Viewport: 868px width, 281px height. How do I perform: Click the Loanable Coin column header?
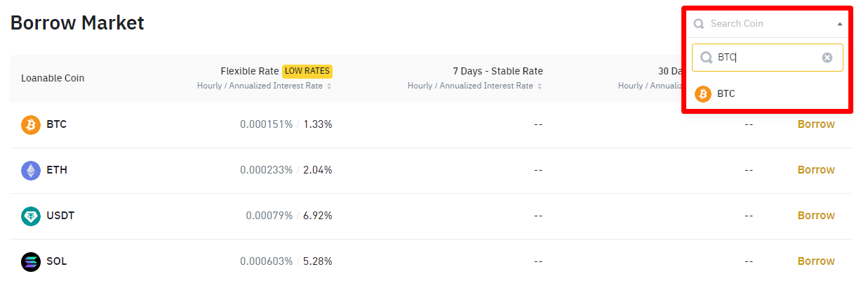click(53, 78)
